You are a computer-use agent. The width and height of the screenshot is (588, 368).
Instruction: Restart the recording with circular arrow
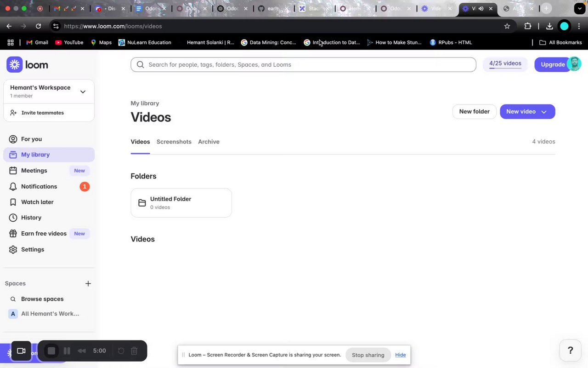tap(121, 351)
